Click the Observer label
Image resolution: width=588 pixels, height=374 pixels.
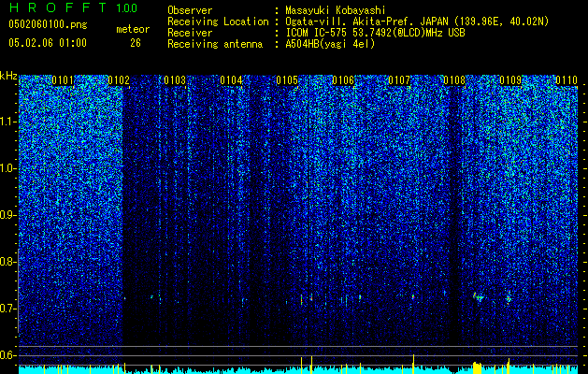(190, 11)
